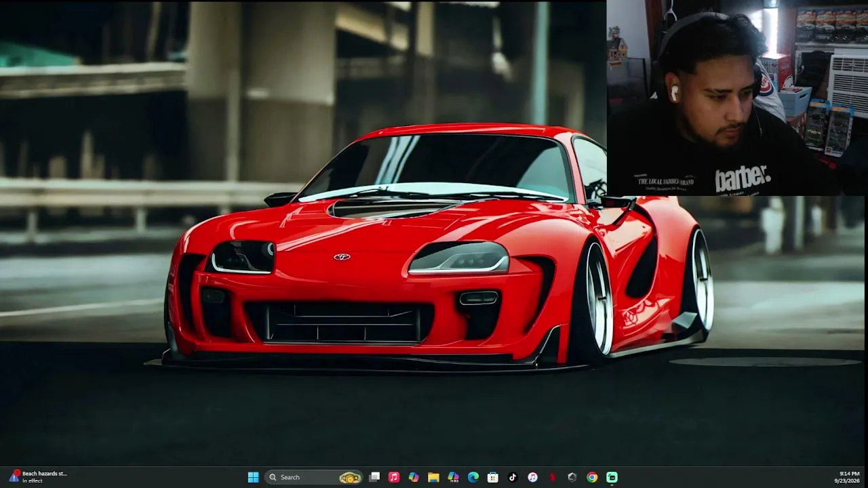Open the Microsoft 365 Copilot icon

[x=453, y=477]
